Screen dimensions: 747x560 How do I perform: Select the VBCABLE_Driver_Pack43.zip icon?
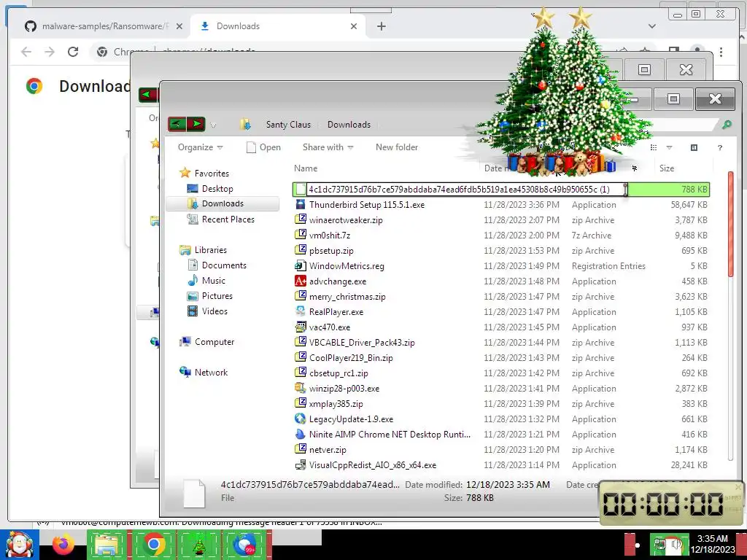301,343
